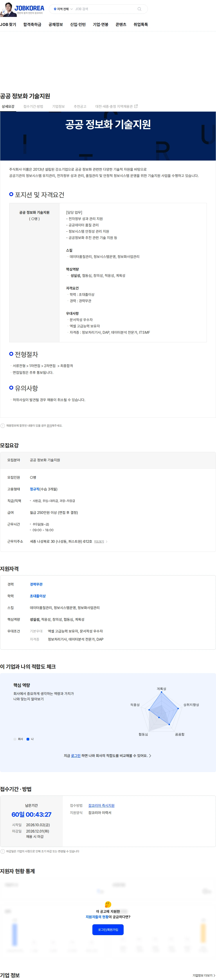
Task: Click info icon beside 채용정보 notice
Action: coord(3,426)
